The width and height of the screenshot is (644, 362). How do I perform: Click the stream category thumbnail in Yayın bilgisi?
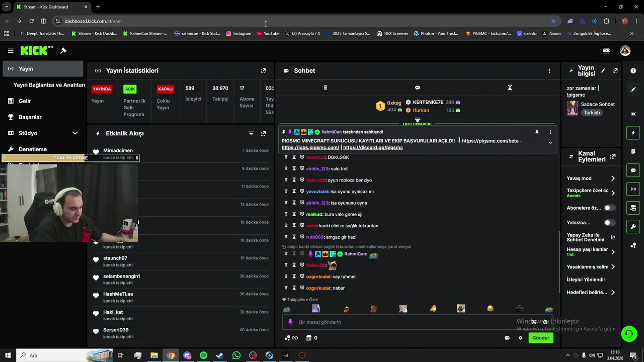tap(573, 108)
